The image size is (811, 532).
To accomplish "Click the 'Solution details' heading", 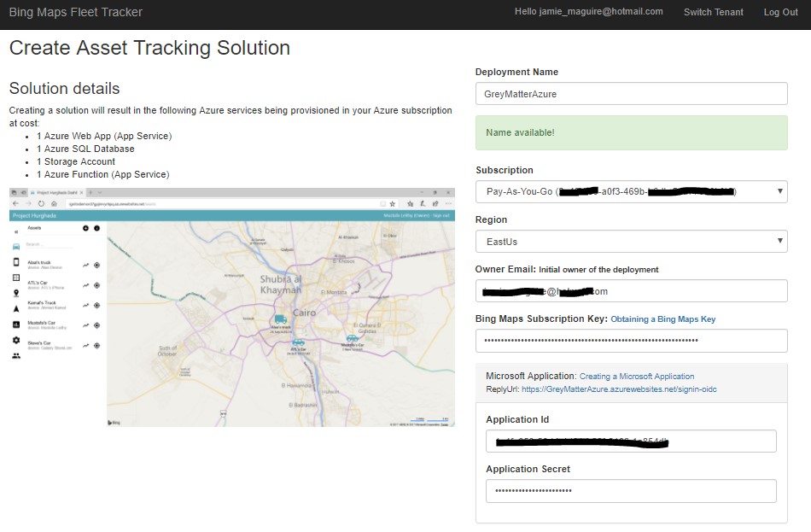I will [x=64, y=89].
